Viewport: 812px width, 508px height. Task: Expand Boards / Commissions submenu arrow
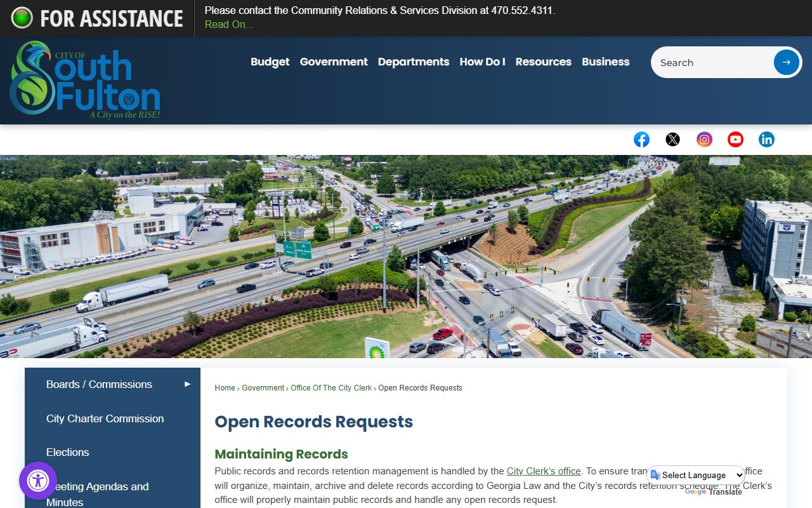tap(187, 384)
